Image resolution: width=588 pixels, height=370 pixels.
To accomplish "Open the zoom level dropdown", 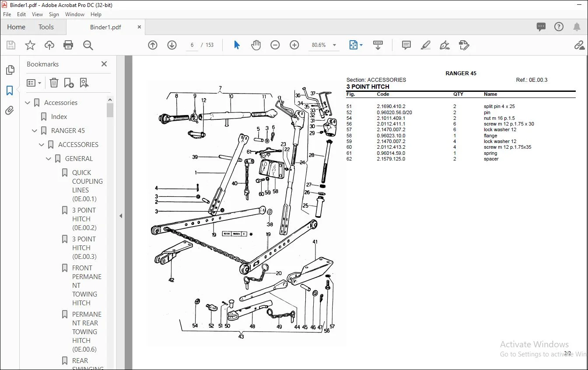I will pos(335,45).
